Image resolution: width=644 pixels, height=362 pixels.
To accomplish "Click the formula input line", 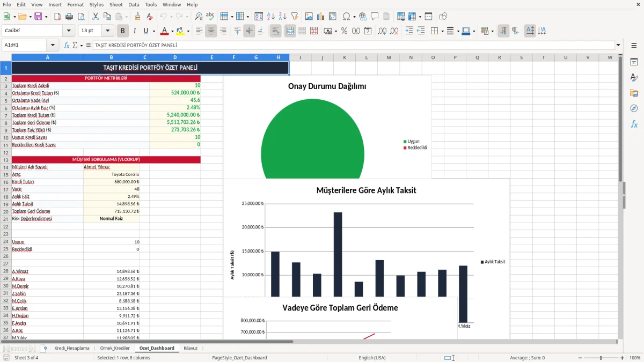I will [x=353, y=45].
